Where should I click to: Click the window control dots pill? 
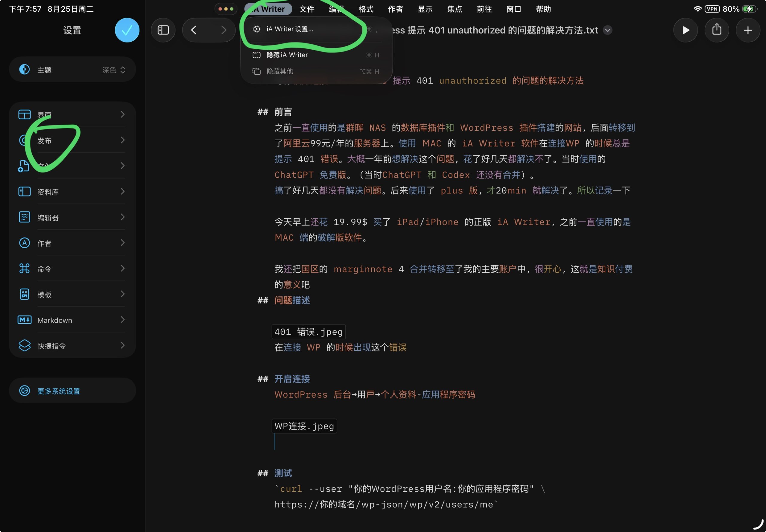click(226, 9)
